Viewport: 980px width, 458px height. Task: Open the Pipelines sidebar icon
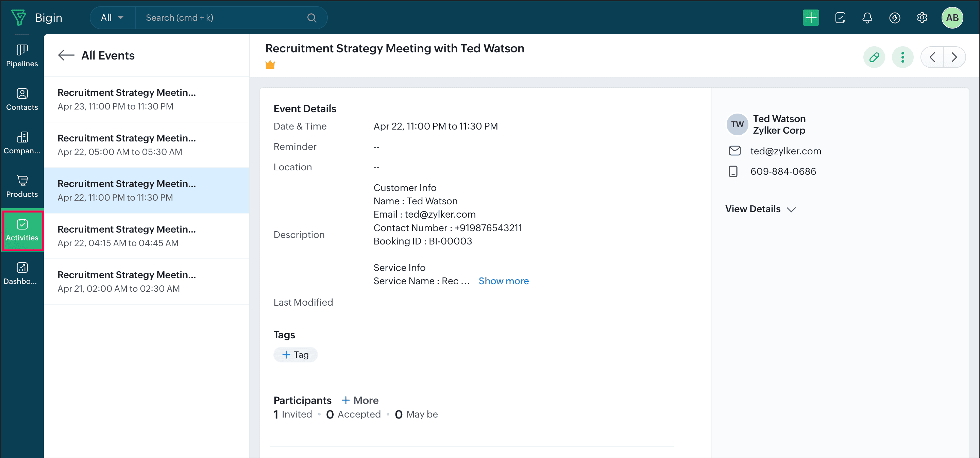coord(22,55)
